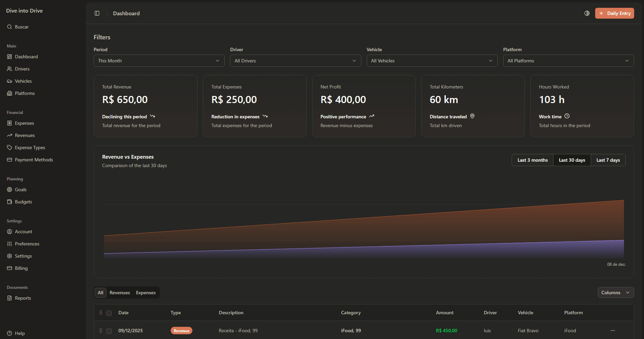Viewport: 644px width, 339px height.
Task: Expand the Period dropdown showing This Month
Action: click(x=159, y=61)
